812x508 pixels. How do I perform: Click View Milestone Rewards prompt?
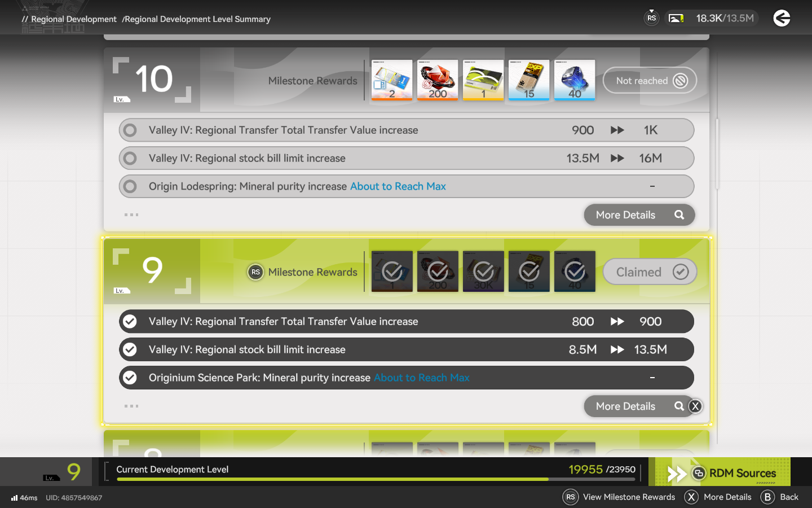click(619, 497)
